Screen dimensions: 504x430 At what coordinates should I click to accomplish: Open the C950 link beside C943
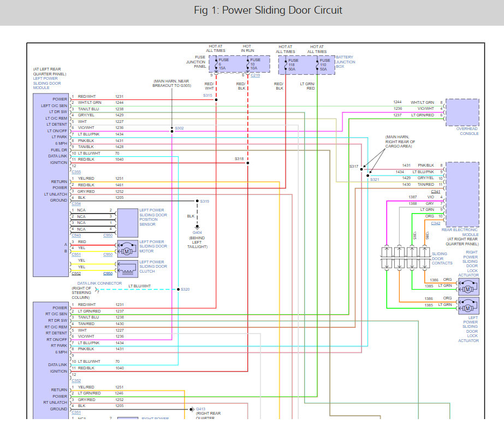click(108, 235)
